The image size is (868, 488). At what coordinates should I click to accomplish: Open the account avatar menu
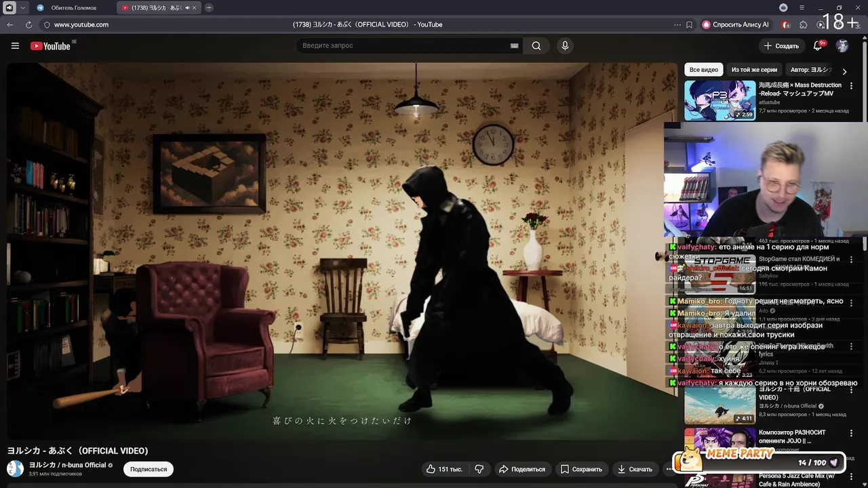(x=842, y=45)
